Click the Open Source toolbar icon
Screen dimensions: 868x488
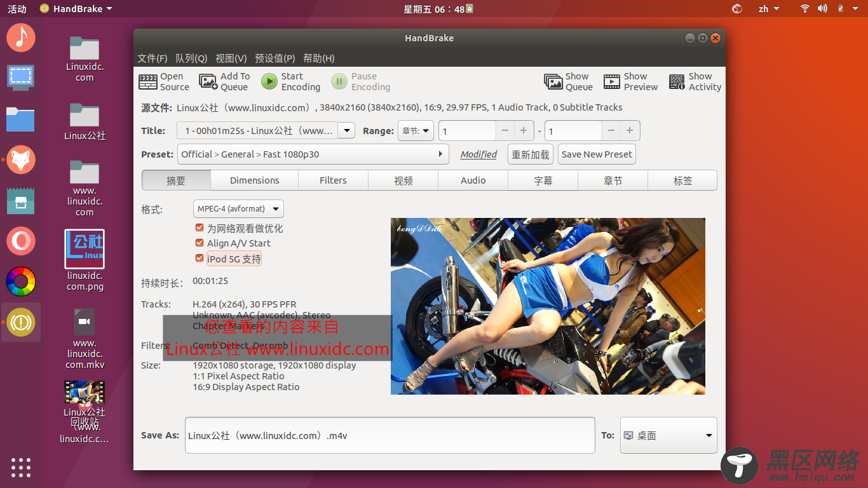coord(148,82)
